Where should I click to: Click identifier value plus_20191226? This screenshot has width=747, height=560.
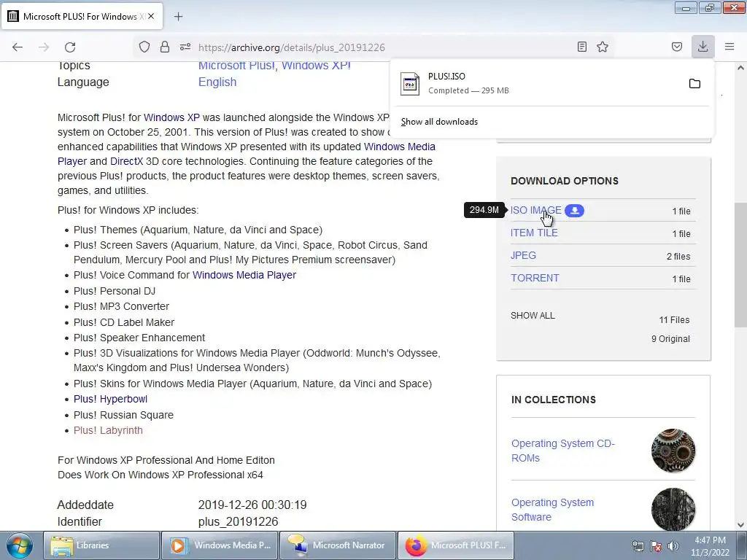pyautogui.click(x=239, y=522)
